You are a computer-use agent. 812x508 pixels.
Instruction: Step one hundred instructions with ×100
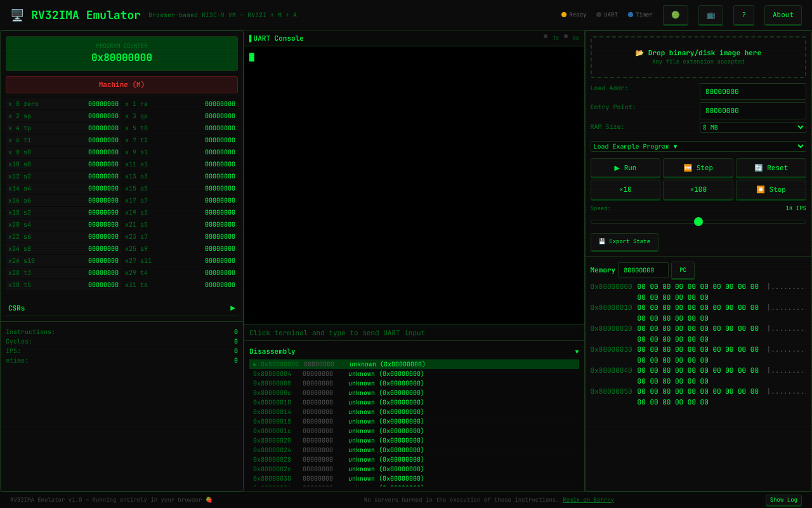click(x=698, y=189)
